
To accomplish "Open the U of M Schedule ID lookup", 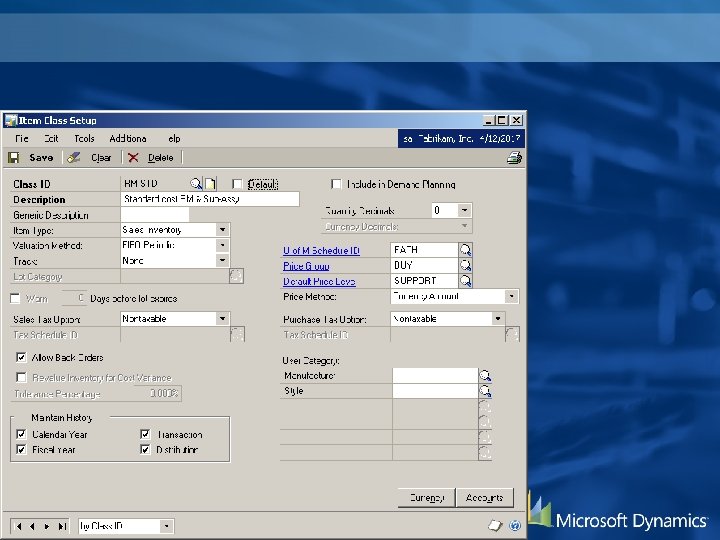I will pyautogui.click(x=466, y=250).
